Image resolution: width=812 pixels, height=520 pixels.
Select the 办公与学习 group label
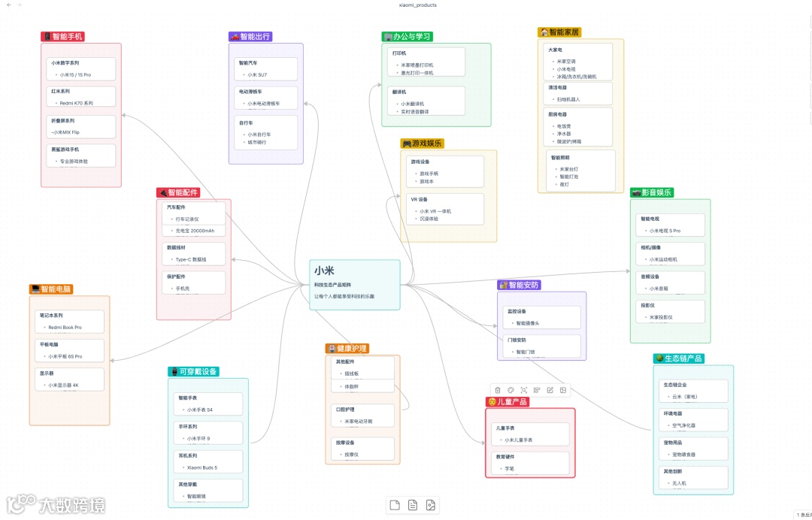(407, 36)
